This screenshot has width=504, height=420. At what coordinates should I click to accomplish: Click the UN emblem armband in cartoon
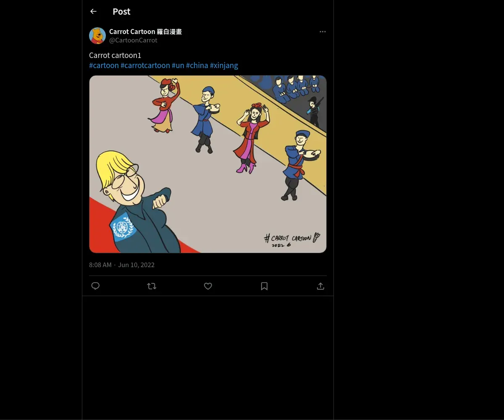(123, 227)
